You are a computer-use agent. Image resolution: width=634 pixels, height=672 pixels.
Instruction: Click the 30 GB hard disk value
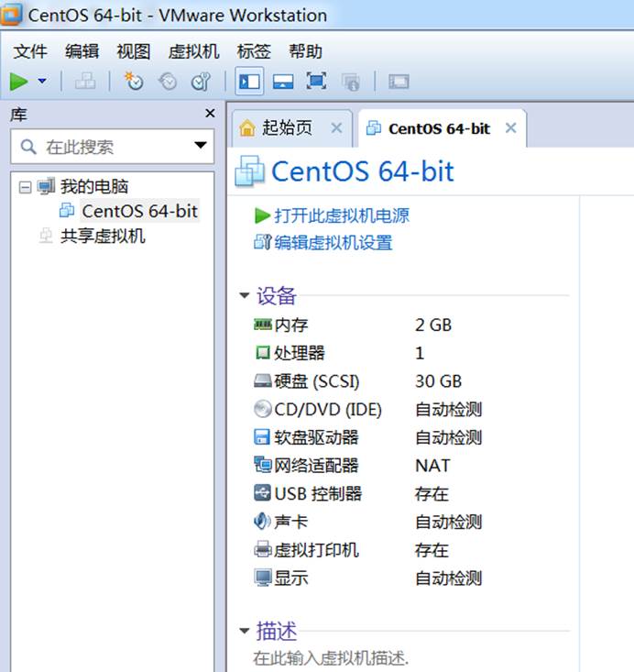coord(438,381)
